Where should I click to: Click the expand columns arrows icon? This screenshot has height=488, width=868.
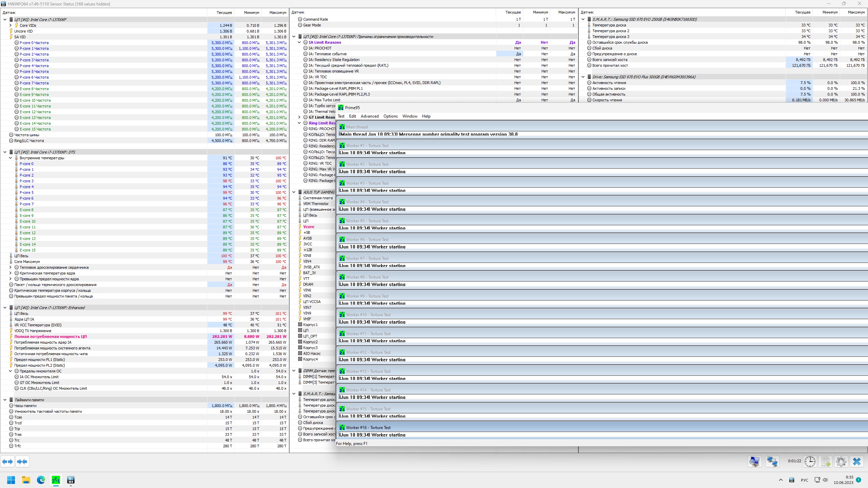tap(7, 461)
